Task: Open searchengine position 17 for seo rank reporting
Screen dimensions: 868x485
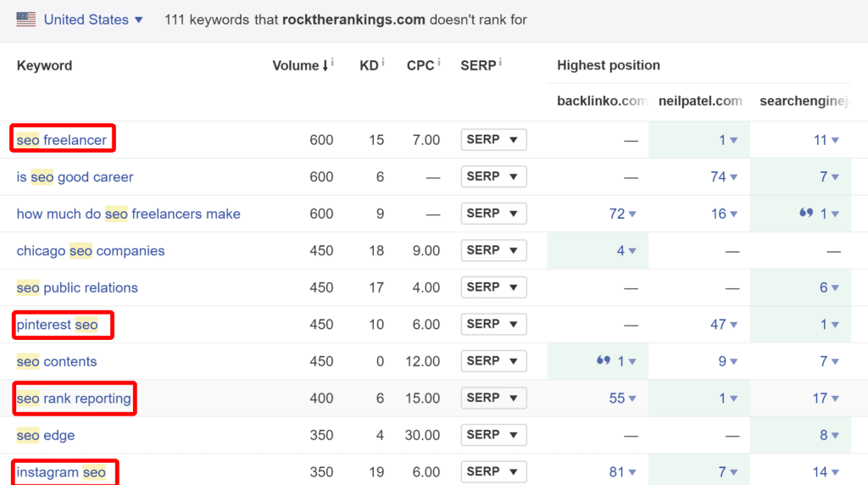Action: [826, 399]
